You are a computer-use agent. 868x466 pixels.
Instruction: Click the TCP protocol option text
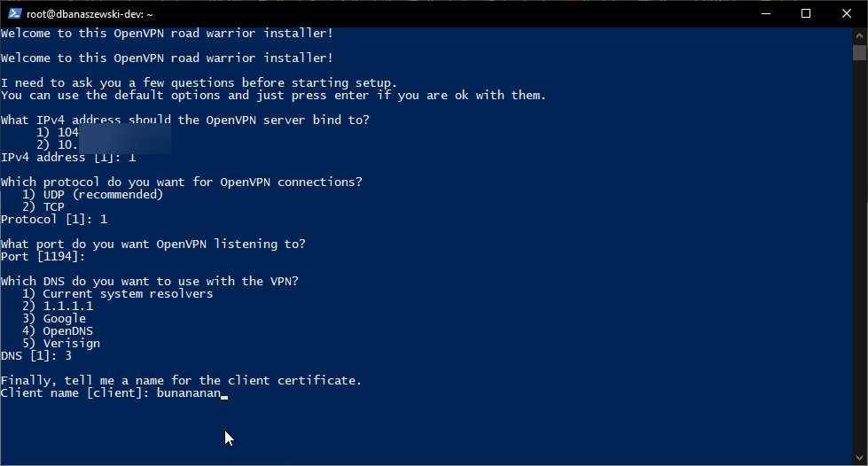(53, 206)
